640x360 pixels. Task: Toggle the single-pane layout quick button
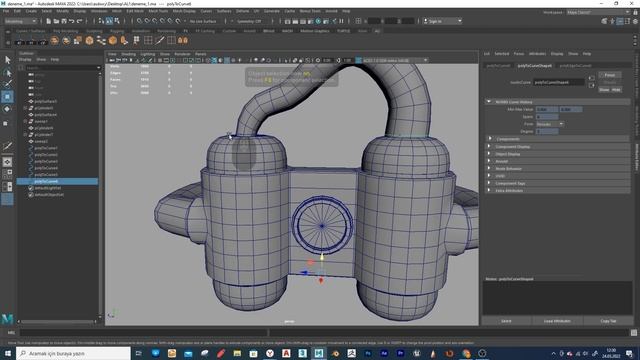click(x=7, y=162)
